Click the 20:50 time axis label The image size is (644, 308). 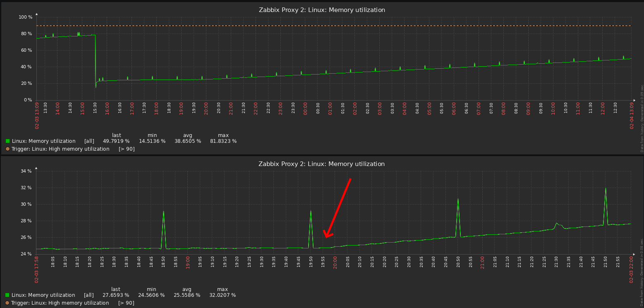coord(458,262)
